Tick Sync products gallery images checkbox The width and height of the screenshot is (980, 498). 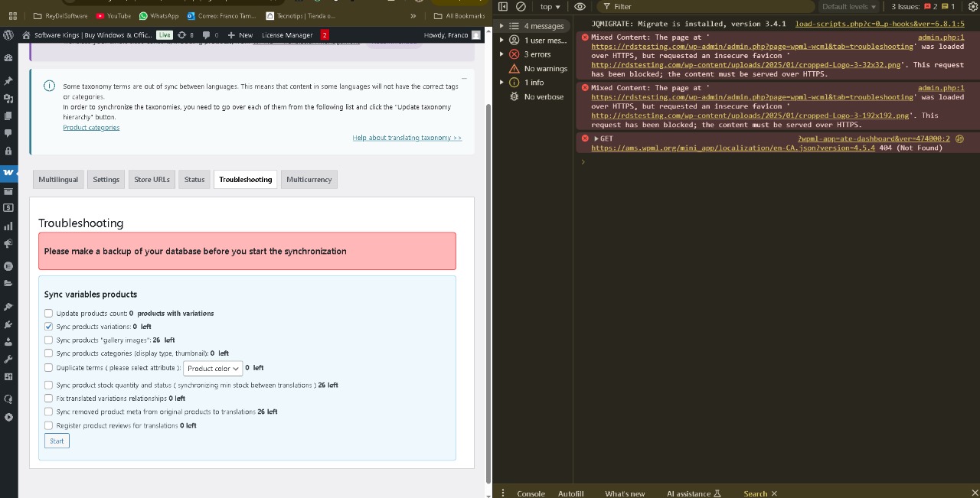(x=48, y=340)
